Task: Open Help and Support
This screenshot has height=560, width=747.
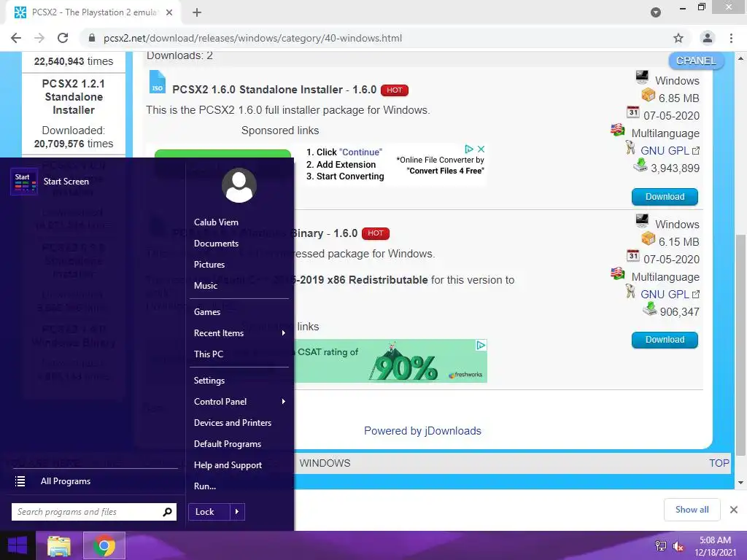Action: [228, 465]
